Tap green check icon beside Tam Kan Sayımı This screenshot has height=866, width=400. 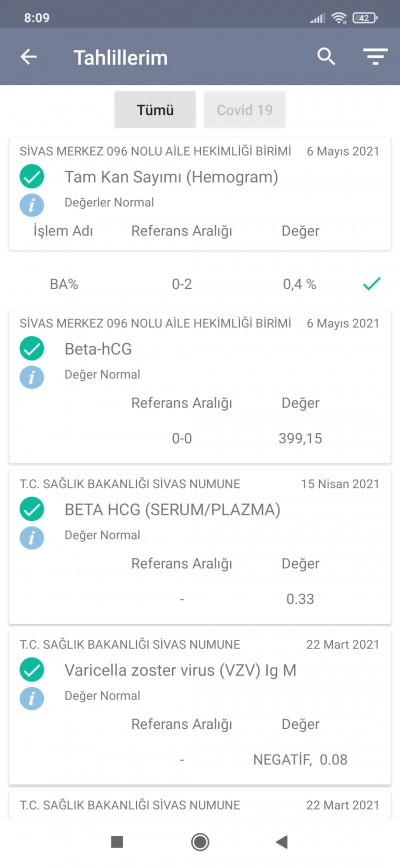tap(31, 177)
